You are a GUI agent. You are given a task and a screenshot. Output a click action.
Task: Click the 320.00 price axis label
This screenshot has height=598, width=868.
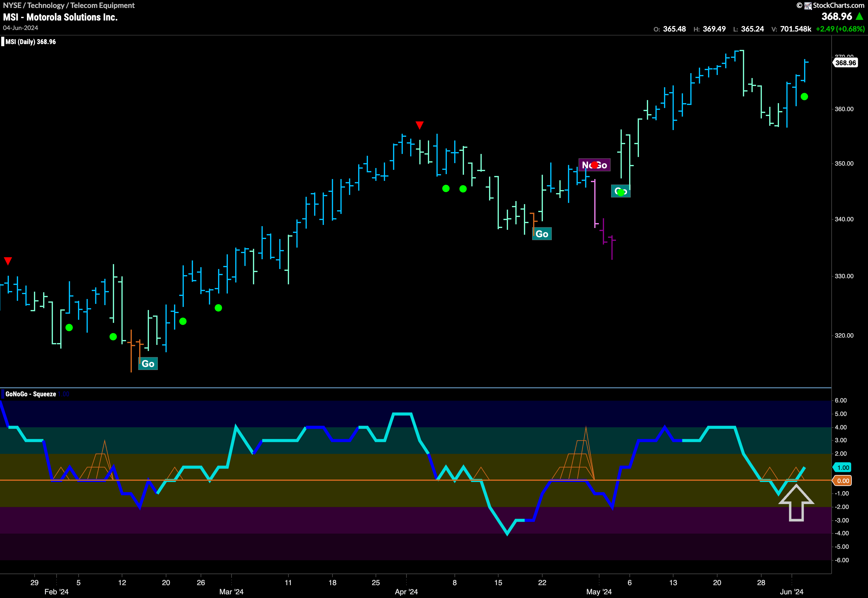point(844,335)
